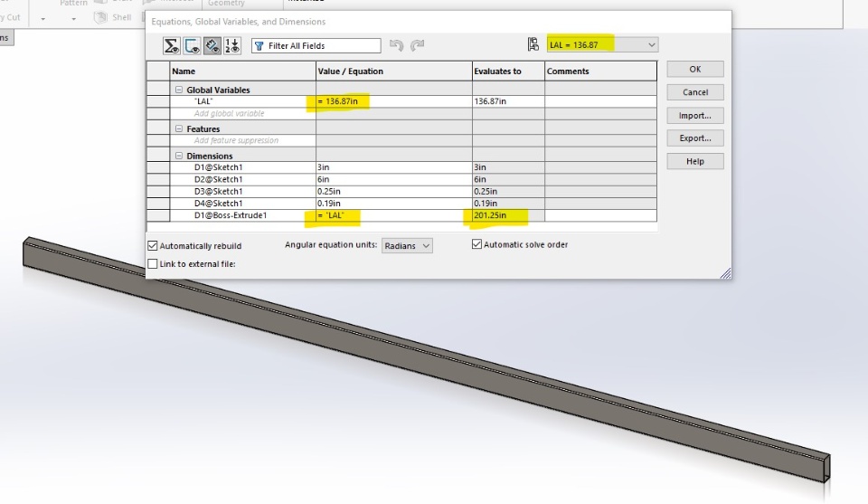Click the Export... button
Viewport: 868px width, 504px height.
coord(695,138)
